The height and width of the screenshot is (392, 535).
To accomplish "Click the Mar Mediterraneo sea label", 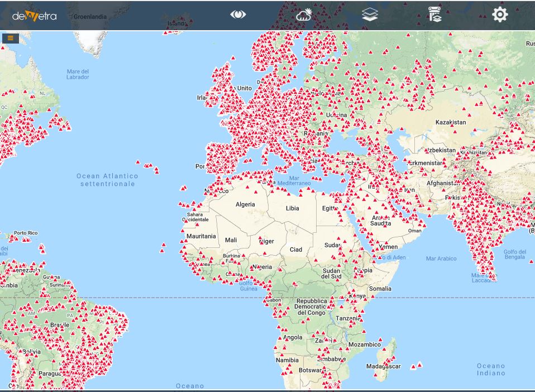I will click(x=294, y=180).
